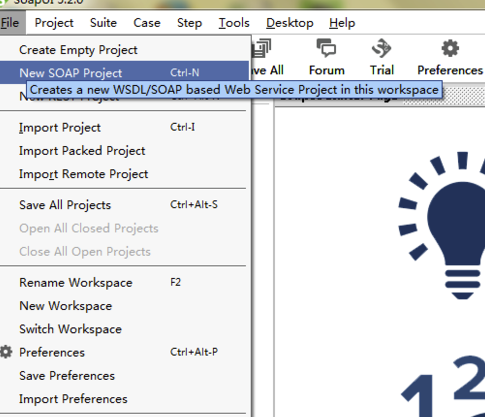485x417 pixels.
Task: Open Preferences from the toolbar gear icon
Action: [x=450, y=49]
